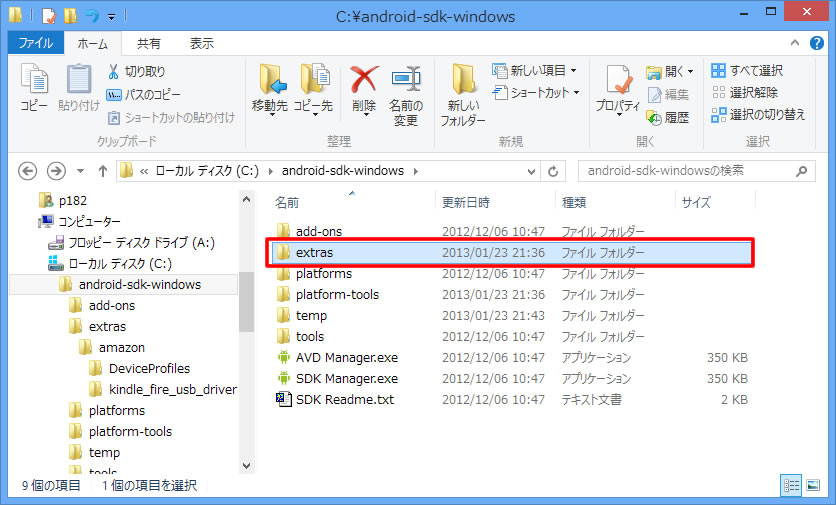Image resolution: width=836 pixels, height=505 pixels.
Task: Click the Delete (削除) red X icon
Action: (x=364, y=79)
